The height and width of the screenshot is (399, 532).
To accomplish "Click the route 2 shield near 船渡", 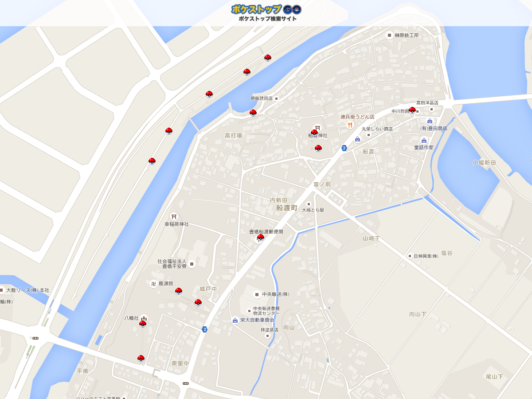I will tap(344, 148).
